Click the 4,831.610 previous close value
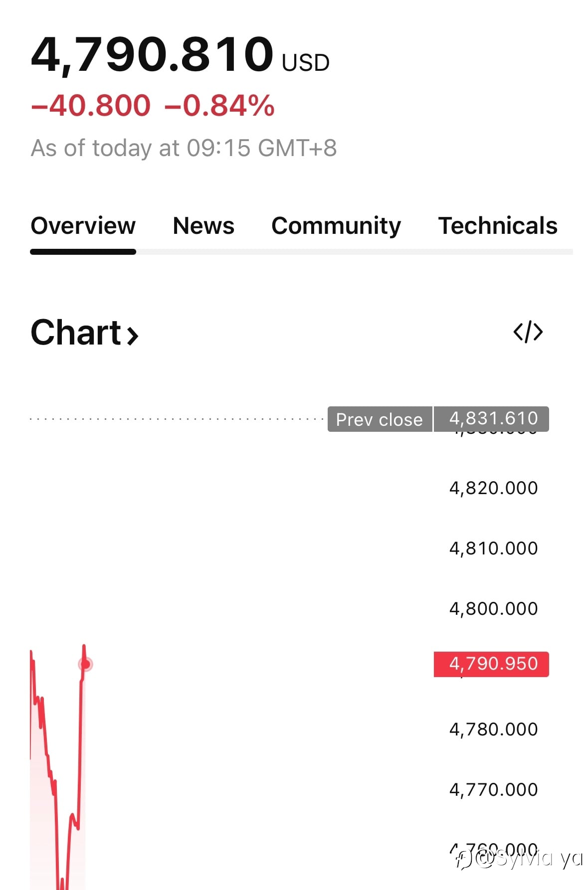Image resolution: width=588 pixels, height=890 pixels. point(493,418)
